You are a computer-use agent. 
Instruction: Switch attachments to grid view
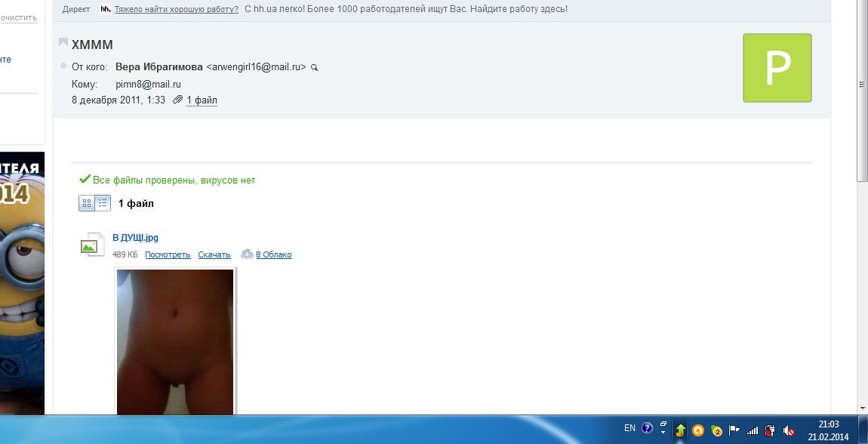(87, 203)
